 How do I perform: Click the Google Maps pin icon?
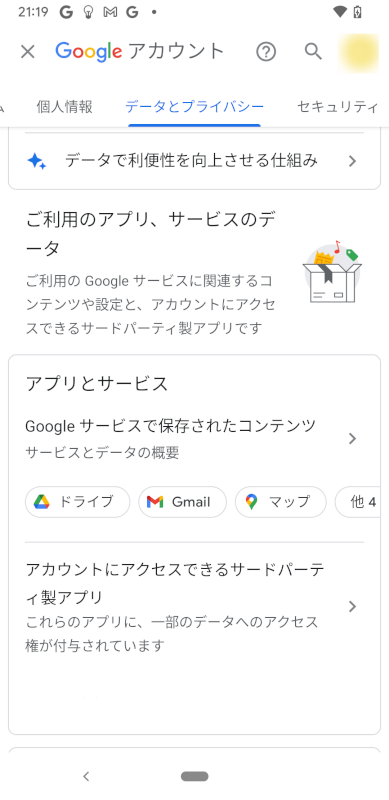pyautogui.click(x=251, y=502)
